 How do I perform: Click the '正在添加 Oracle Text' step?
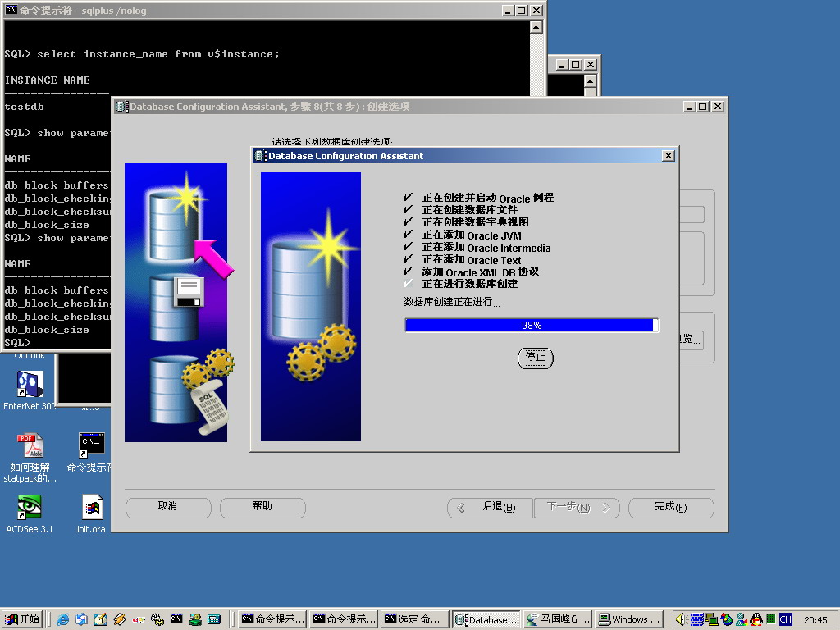[472, 259]
